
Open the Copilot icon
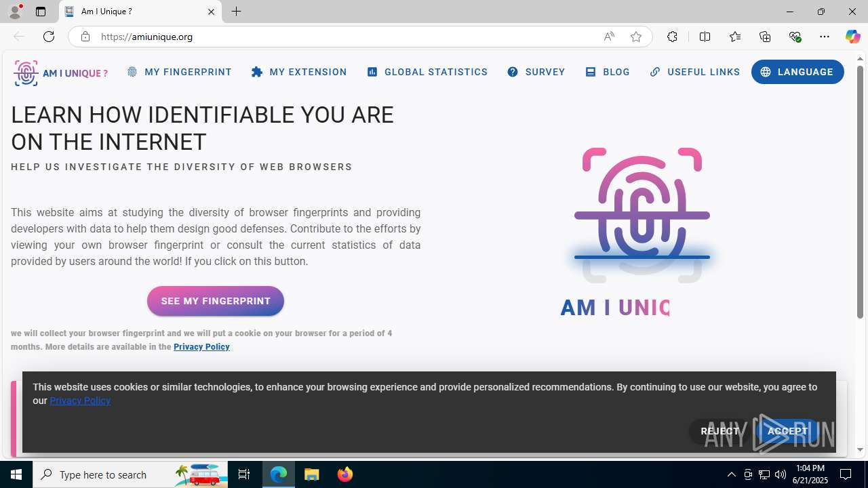(852, 37)
